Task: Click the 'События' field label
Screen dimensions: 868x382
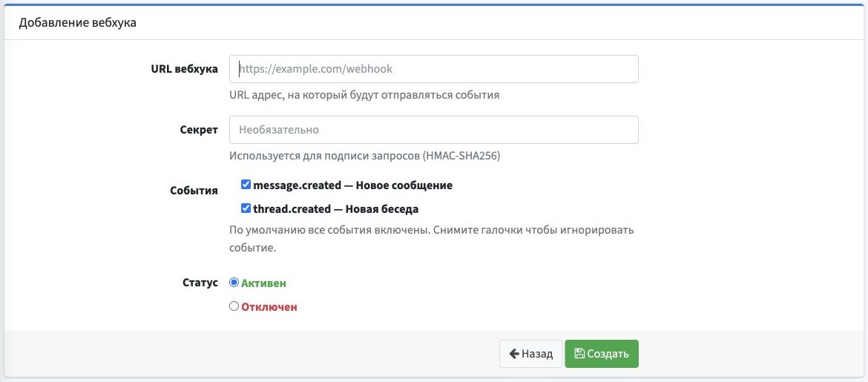Action: (x=194, y=191)
